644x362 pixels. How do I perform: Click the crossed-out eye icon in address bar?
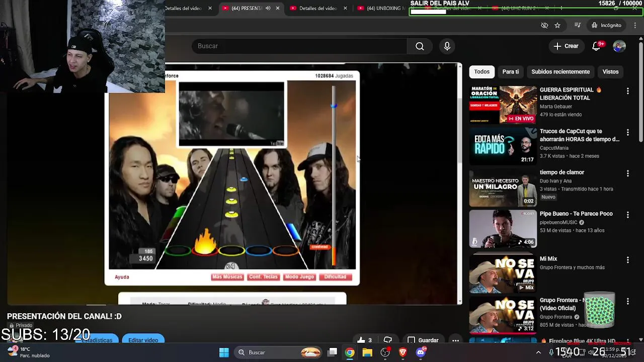click(544, 25)
